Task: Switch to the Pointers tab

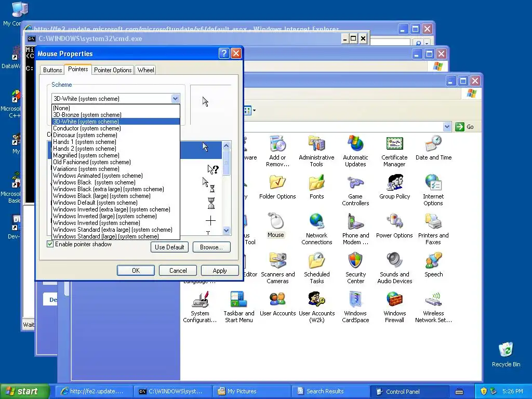Action: tap(78, 69)
